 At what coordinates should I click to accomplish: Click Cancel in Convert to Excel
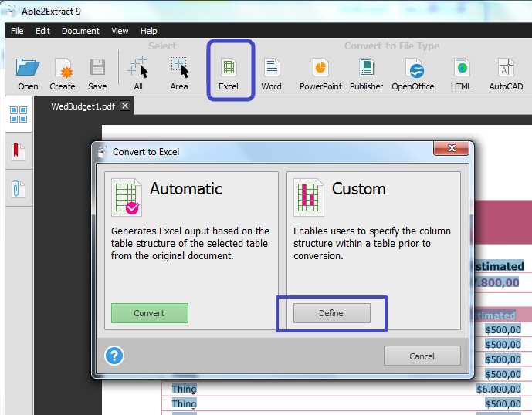(422, 356)
